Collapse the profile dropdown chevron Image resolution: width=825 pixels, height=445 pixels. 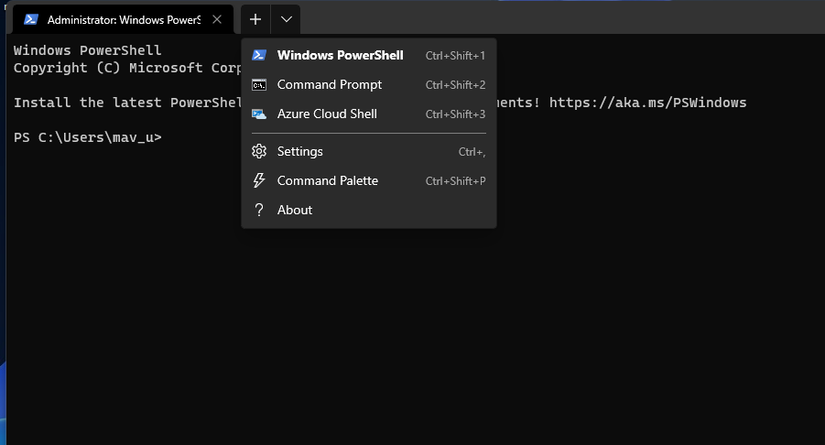tap(286, 19)
